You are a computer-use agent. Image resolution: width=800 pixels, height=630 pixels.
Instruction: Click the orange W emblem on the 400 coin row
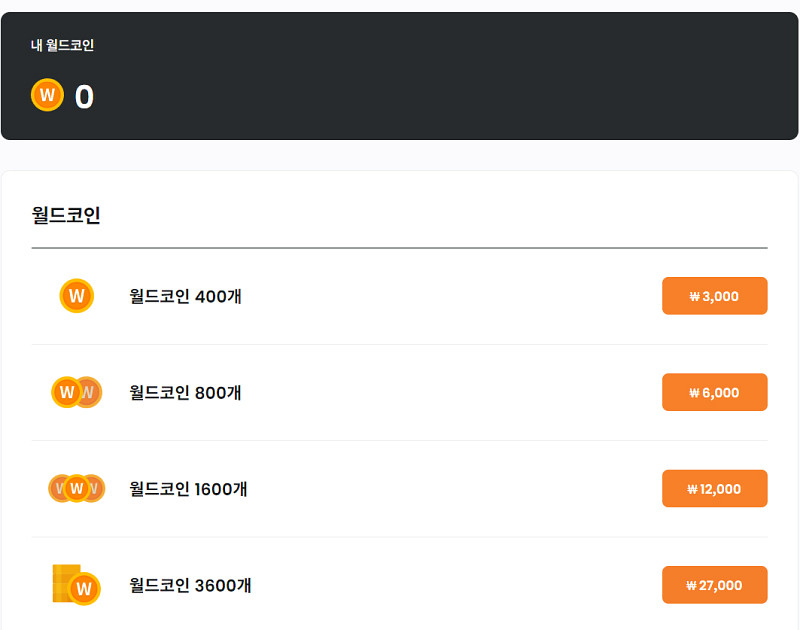[76, 296]
